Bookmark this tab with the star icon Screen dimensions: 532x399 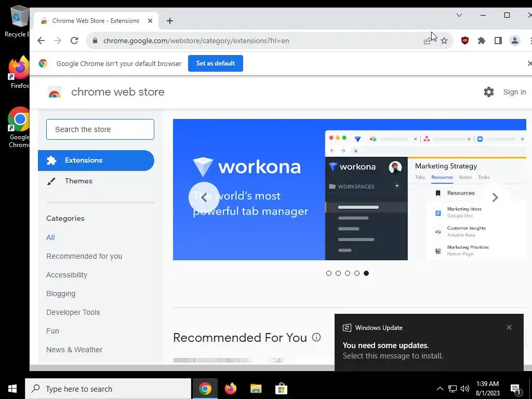coord(444,41)
